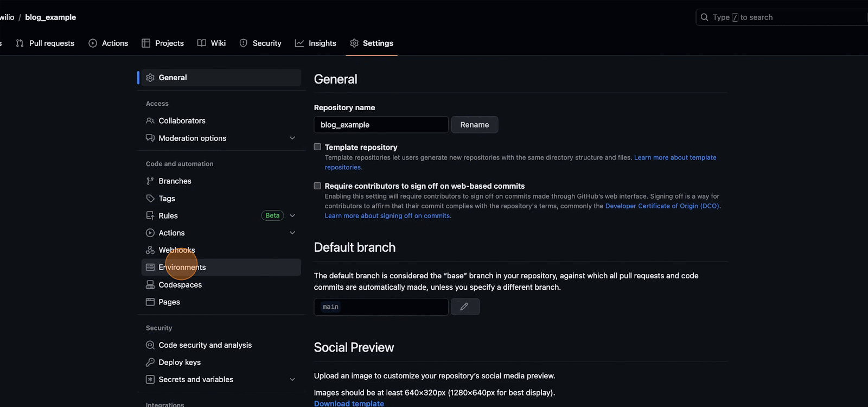The image size is (868, 407).
Task: Click the book icon on the Wiki tab
Action: (202, 43)
